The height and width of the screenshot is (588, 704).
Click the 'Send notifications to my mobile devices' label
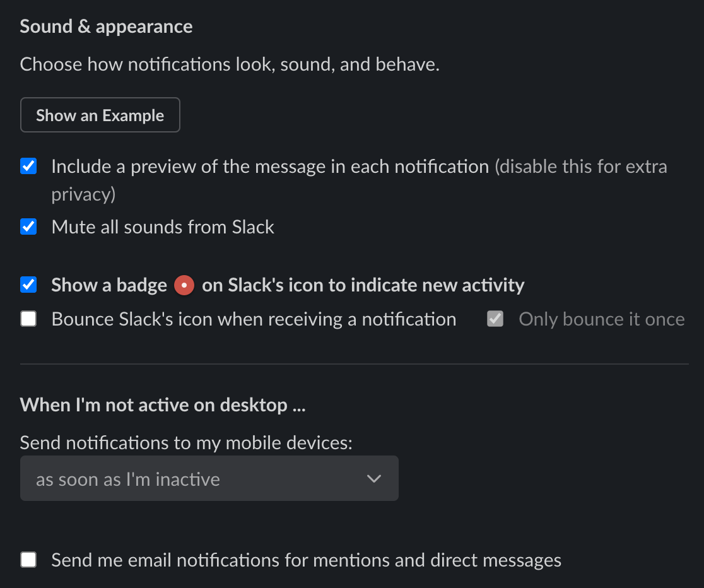click(186, 443)
